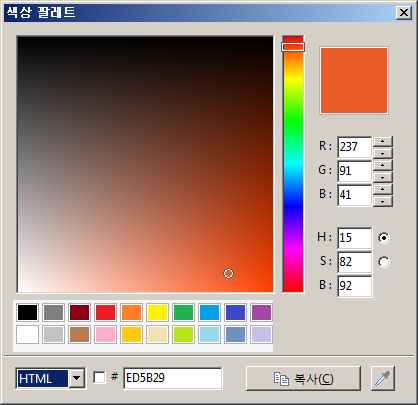Select the S saturation radio button
The width and height of the screenshot is (418, 405).
384,262
